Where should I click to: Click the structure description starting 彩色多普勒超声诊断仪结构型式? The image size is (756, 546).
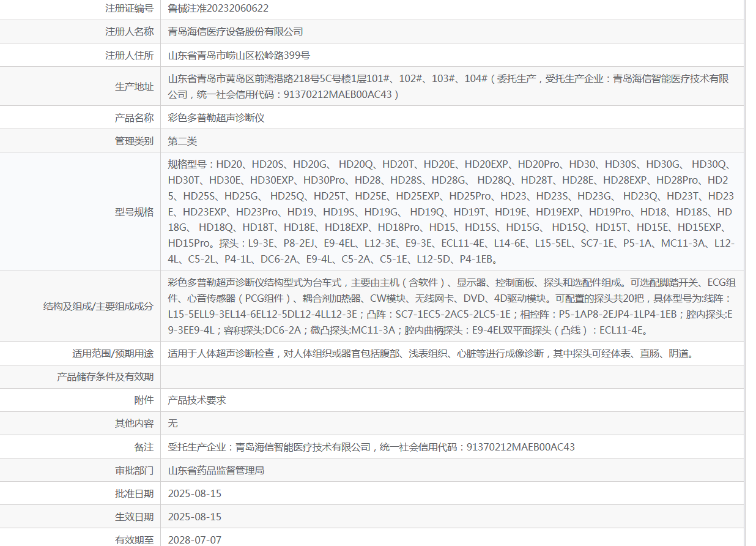pos(452,306)
